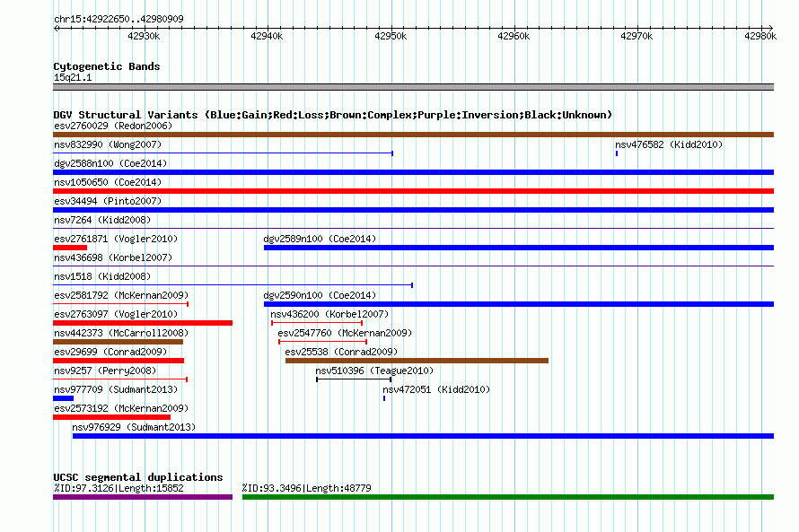Click the nsv442373 (McCarroll2008) label
Image resolution: width=799 pixels, height=532 pixels.
pyautogui.click(x=121, y=333)
